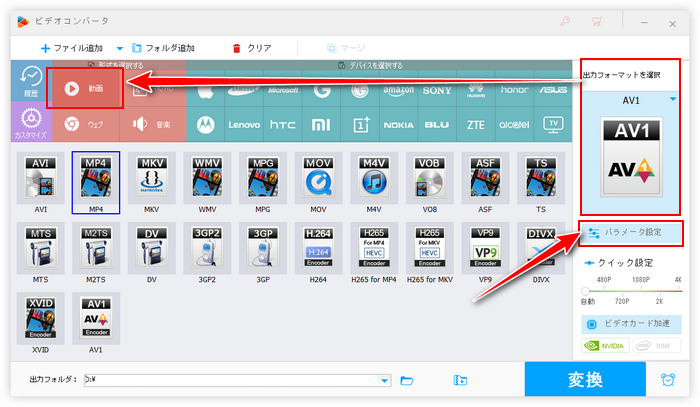Choose the 3GP2 format icon
Viewport: 700px width, 407px height.
pos(207,248)
